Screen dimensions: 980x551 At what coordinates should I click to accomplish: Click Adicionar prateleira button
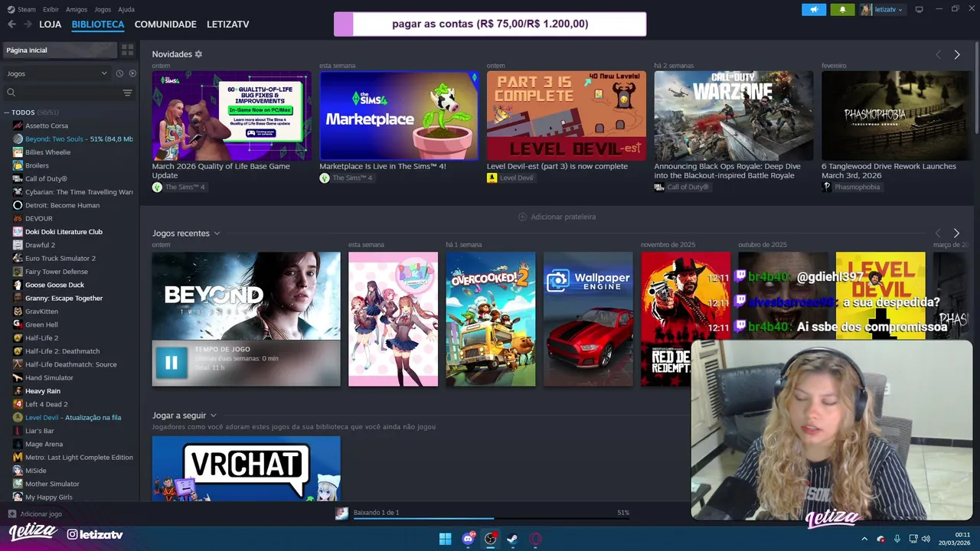(x=557, y=217)
